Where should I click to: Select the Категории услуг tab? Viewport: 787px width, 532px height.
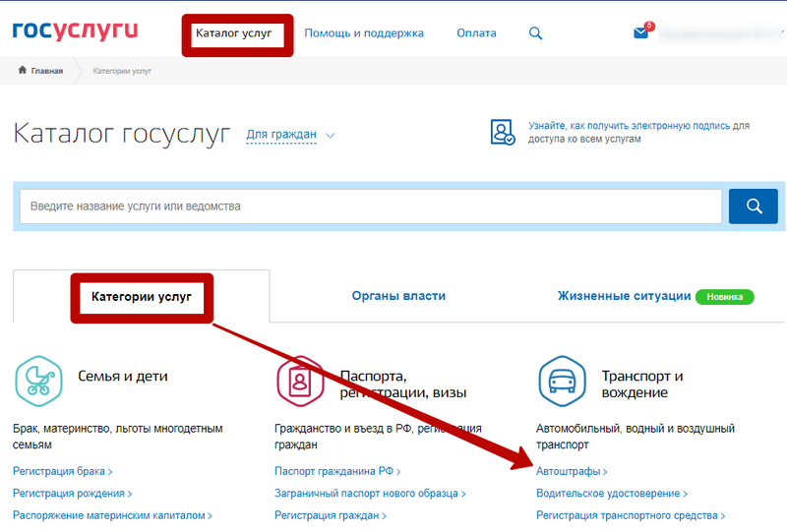pos(141,296)
